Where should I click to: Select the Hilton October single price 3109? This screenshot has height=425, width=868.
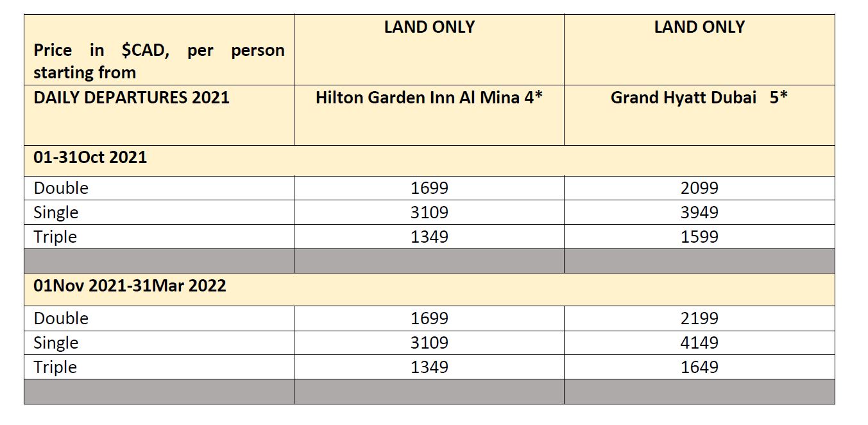[429, 212]
